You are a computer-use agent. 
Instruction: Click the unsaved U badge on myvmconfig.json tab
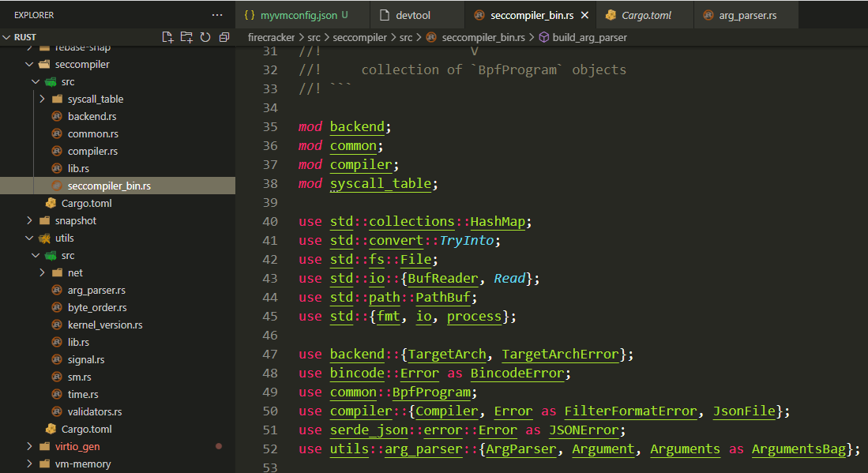pyautogui.click(x=346, y=14)
